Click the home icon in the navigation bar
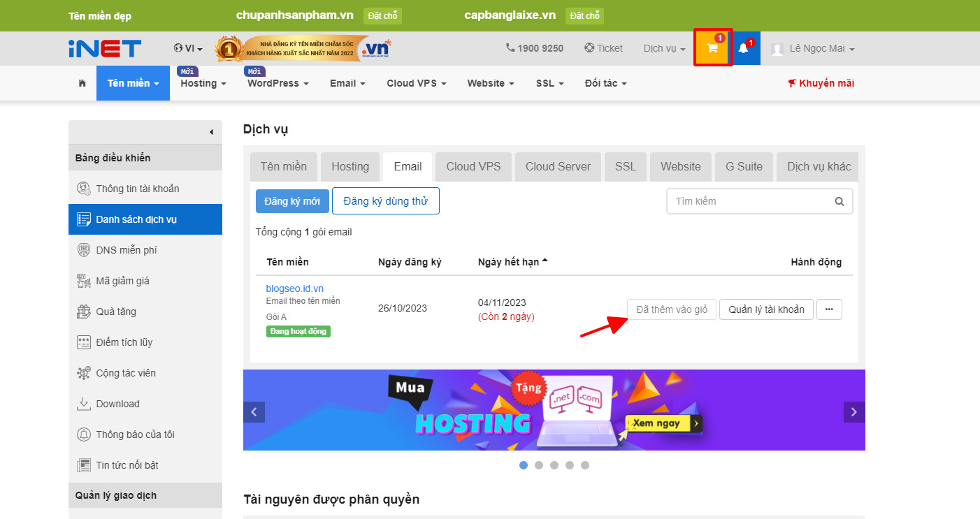This screenshot has height=519, width=980. 82,82
